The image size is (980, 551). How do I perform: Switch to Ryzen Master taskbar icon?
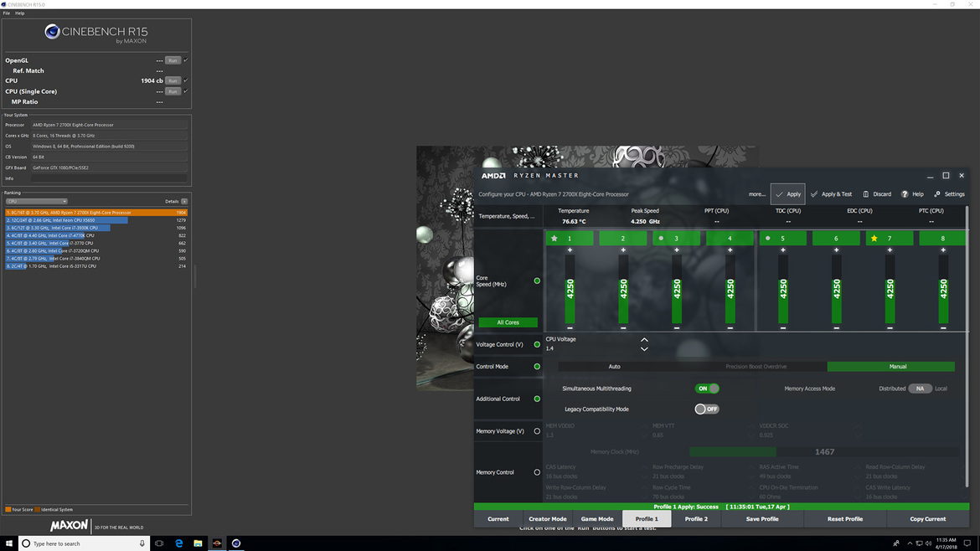pyautogui.click(x=217, y=543)
